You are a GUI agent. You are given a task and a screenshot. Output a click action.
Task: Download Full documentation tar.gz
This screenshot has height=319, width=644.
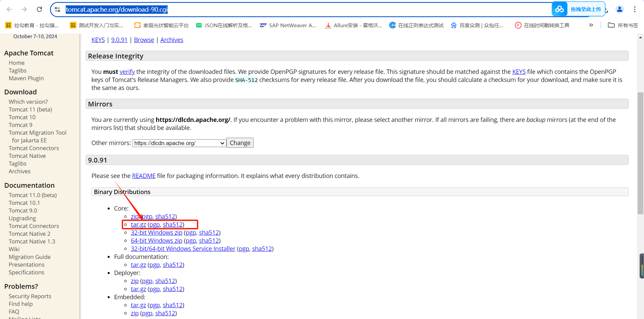138,265
